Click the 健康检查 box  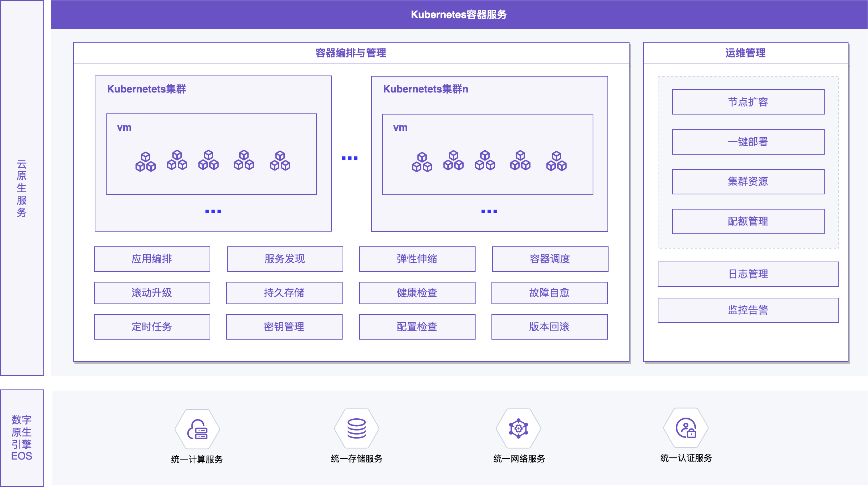pos(417,293)
